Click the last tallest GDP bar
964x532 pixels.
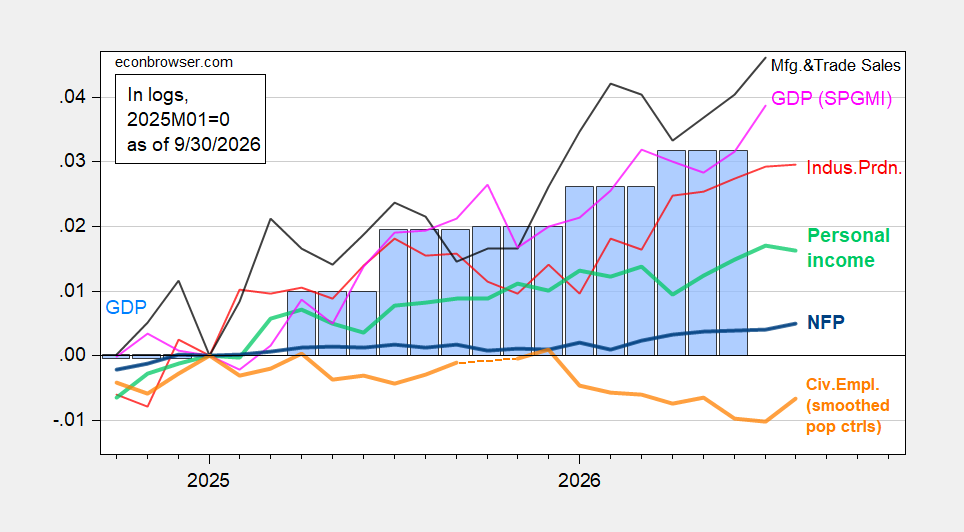(x=733, y=253)
